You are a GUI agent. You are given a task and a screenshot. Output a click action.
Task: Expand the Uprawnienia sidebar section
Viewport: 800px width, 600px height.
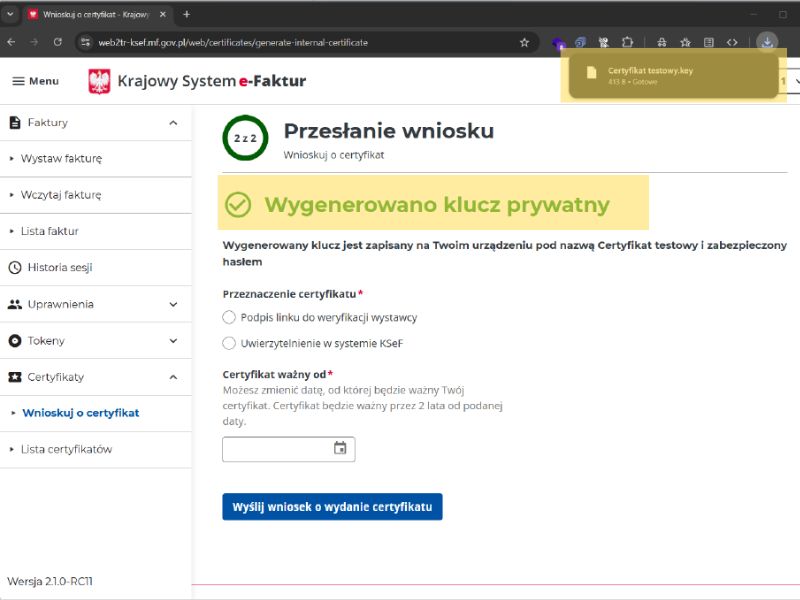point(173,304)
